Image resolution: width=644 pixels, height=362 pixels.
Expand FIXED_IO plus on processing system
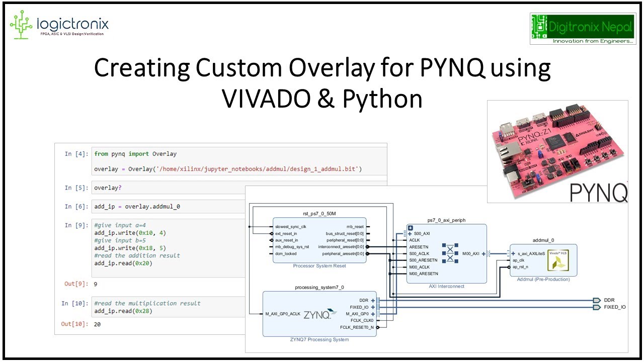[373, 307]
